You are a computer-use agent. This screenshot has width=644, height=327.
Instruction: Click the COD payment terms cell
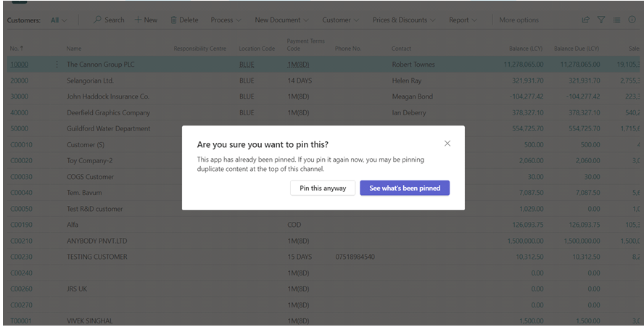(x=294, y=225)
